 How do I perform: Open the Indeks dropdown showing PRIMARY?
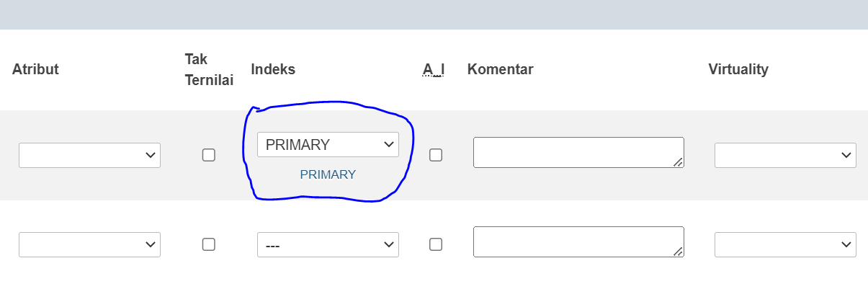328,144
